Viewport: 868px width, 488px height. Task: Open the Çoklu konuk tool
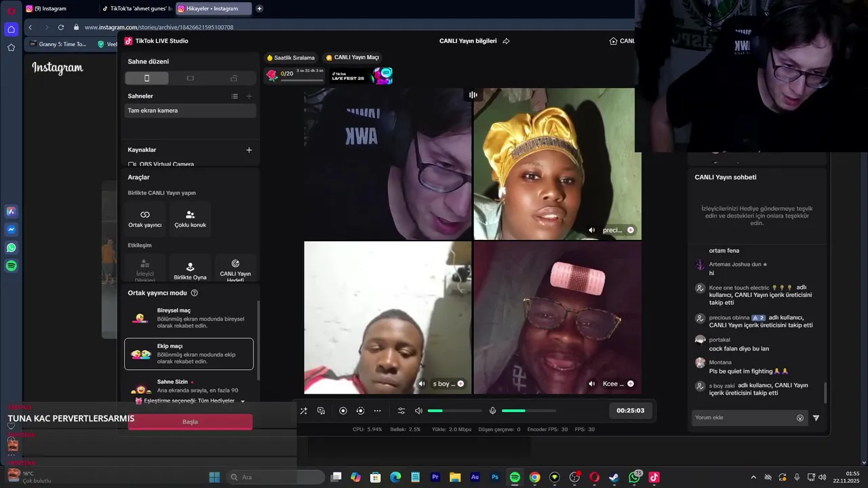190,219
